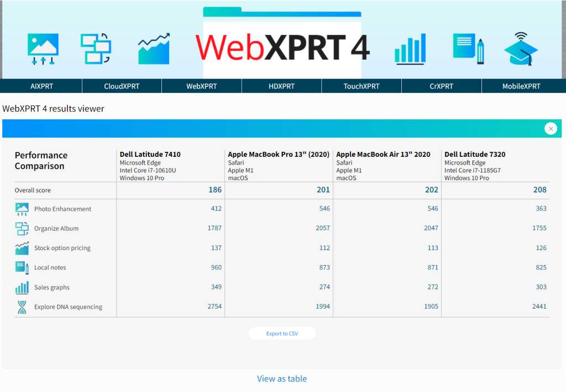Image resolution: width=566 pixels, height=392 pixels.
Task: Open the HDXPRT menu item
Action: (281, 86)
